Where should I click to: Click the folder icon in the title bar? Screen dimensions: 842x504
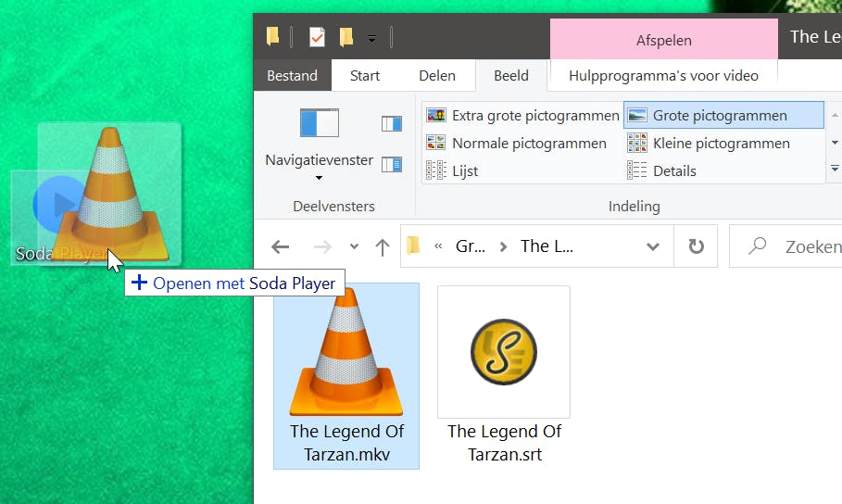[272, 36]
